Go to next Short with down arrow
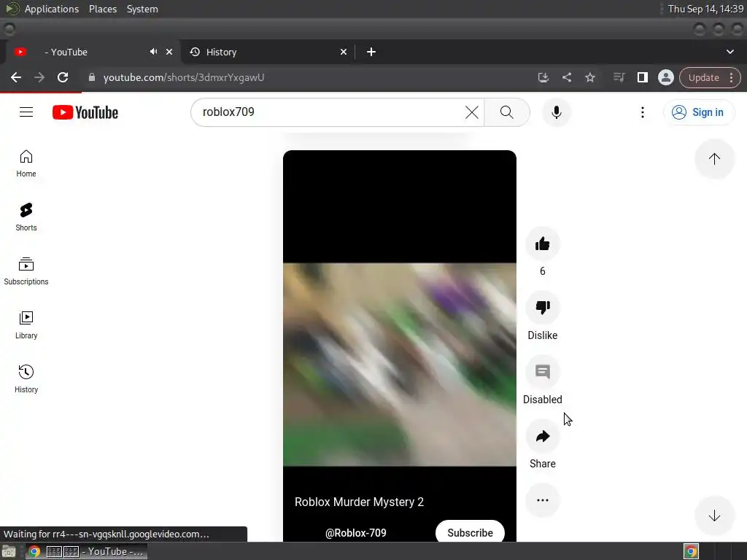The width and height of the screenshot is (747, 560). pos(714,516)
